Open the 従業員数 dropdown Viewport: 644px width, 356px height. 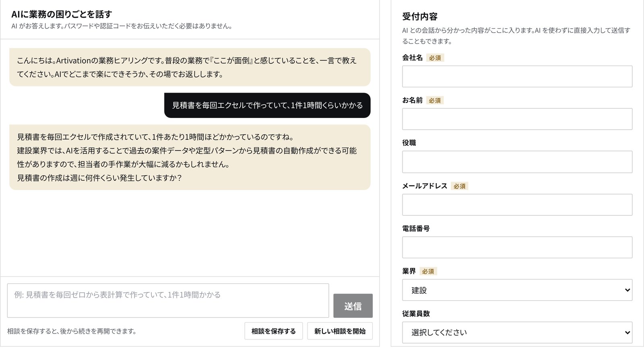517,333
